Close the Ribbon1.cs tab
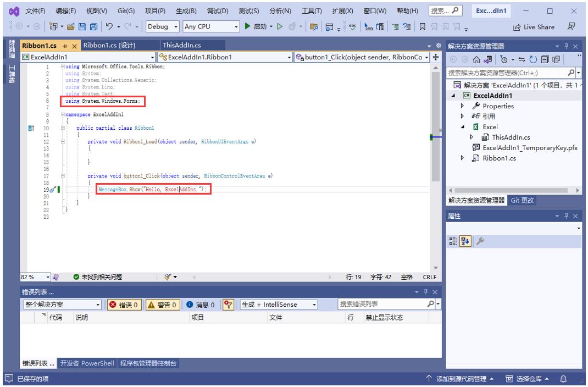The image size is (588, 387). click(x=74, y=46)
